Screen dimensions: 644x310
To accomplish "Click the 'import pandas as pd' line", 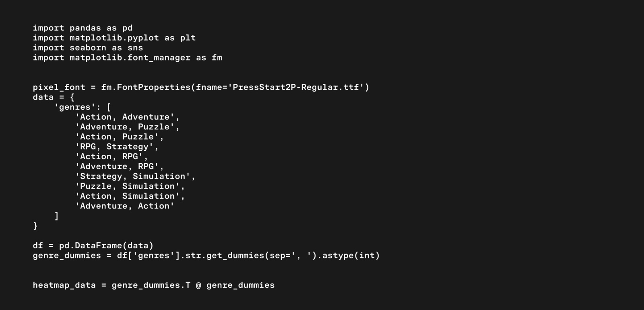I will coord(83,28).
